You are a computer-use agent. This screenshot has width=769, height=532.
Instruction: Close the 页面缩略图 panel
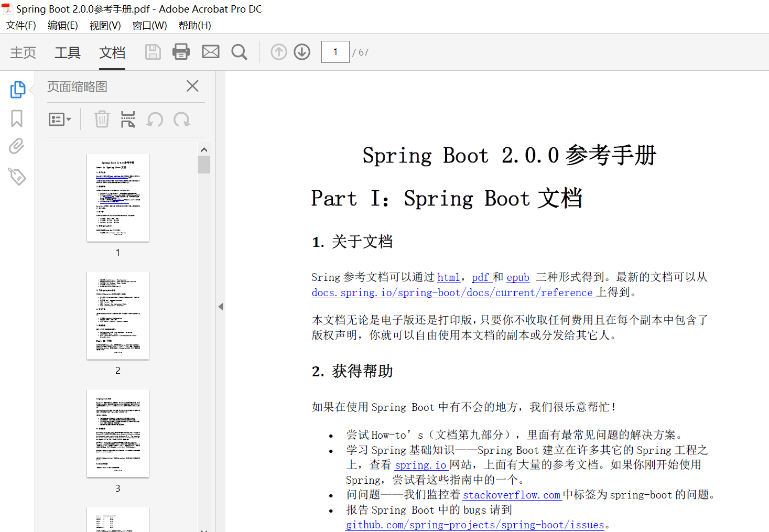(192, 86)
